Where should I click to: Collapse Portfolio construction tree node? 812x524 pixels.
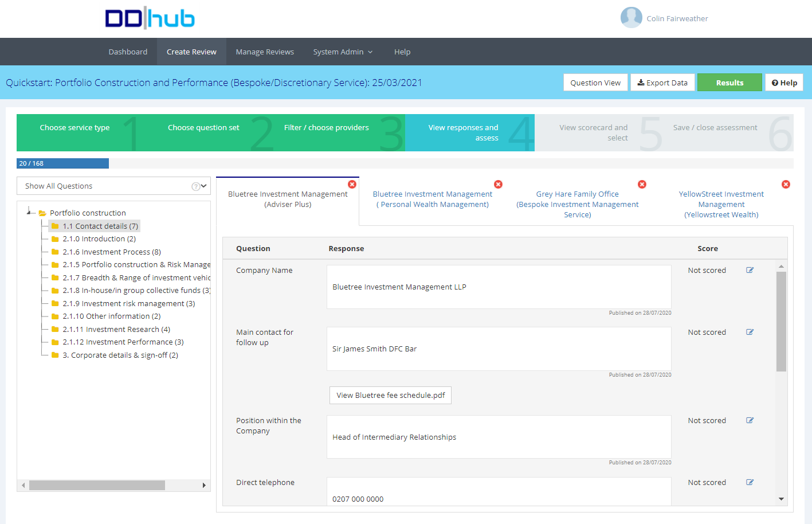pyautogui.click(x=30, y=213)
